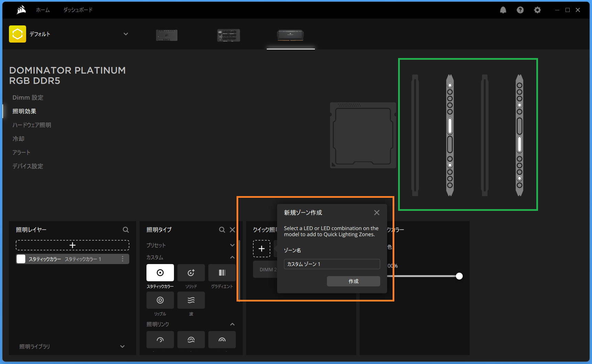Viewport: 592px width, 364px height.
Task: Close the 照明タイプ panel
Action: pos(232,230)
